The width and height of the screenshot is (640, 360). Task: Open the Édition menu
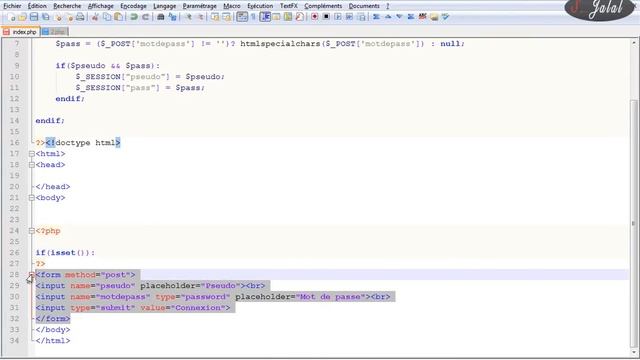click(x=37, y=6)
